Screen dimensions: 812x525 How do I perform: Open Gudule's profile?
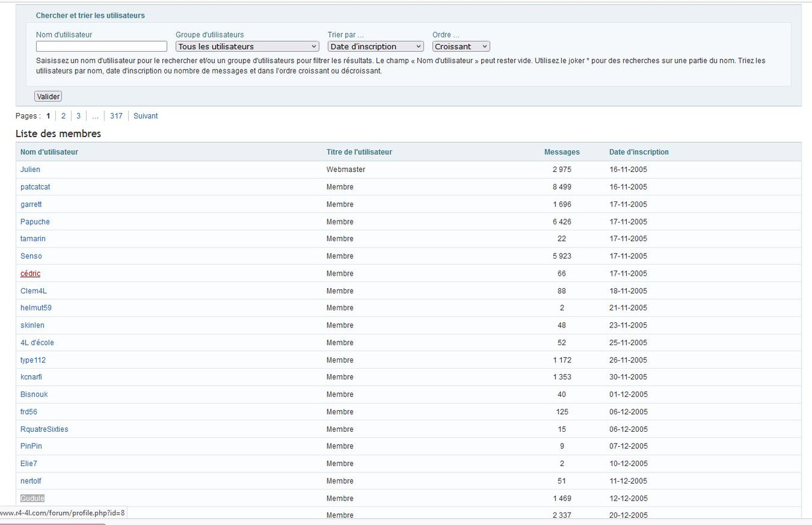[32, 499]
